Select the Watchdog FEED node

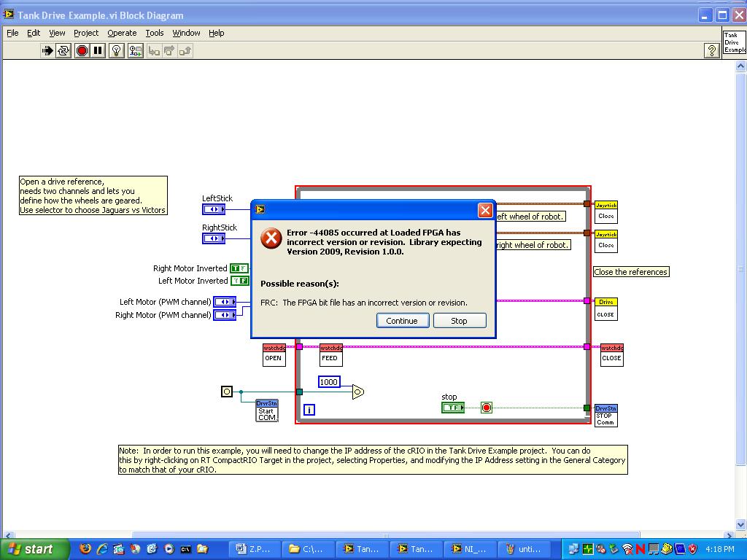331,355
